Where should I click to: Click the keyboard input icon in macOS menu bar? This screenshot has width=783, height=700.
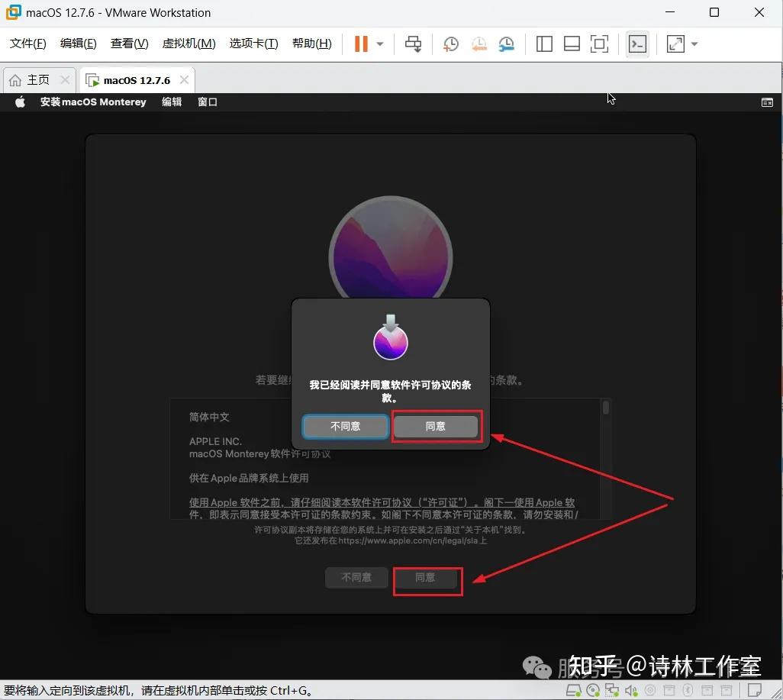click(x=767, y=102)
